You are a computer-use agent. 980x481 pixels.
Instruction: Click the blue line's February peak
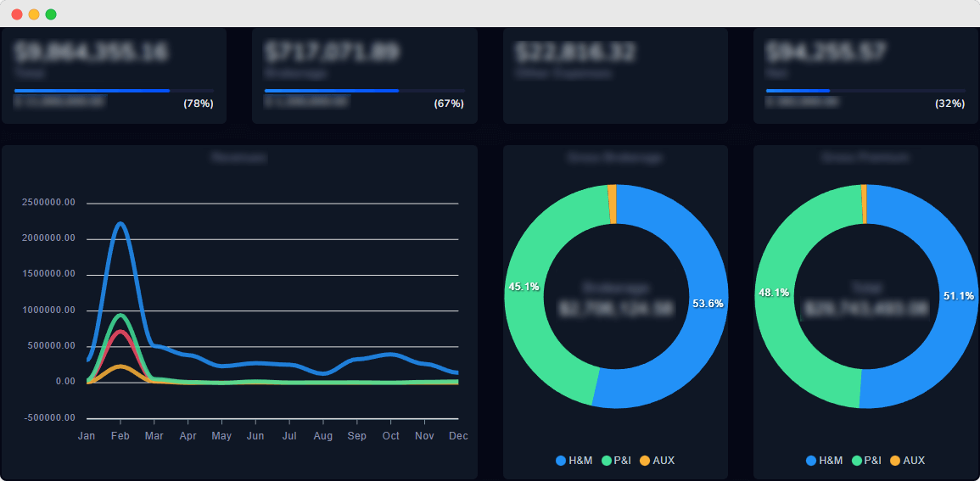point(120,224)
